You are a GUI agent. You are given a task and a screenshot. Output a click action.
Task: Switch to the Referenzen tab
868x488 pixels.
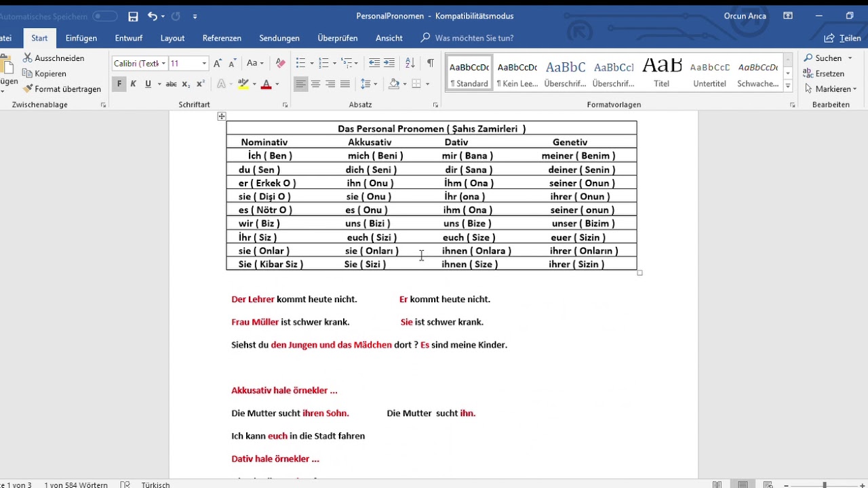(x=222, y=39)
